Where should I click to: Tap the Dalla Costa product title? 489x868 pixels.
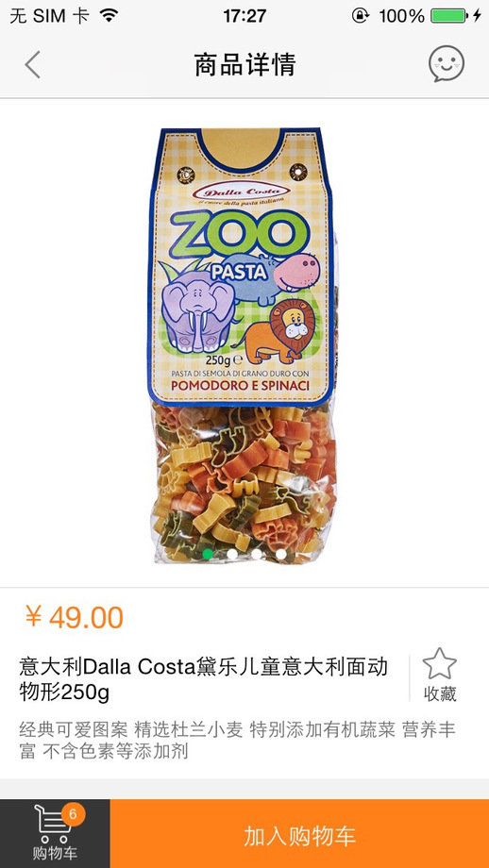click(x=204, y=679)
